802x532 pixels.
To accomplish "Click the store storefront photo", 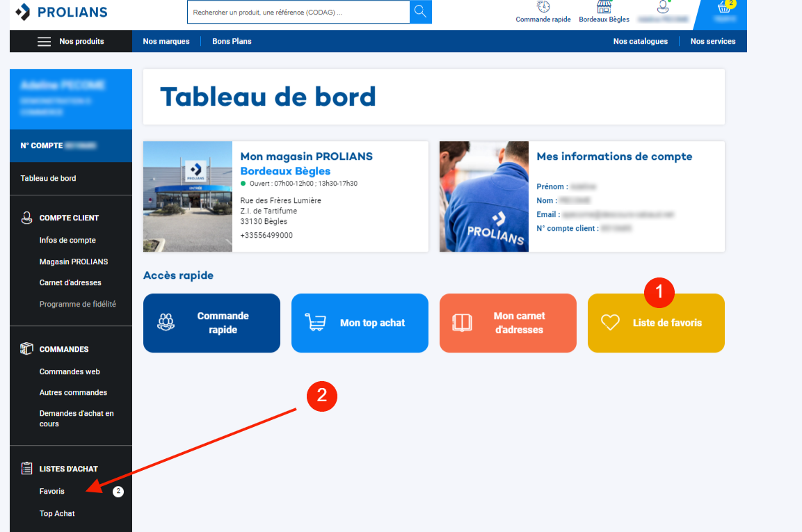I will (x=188, y=196).
